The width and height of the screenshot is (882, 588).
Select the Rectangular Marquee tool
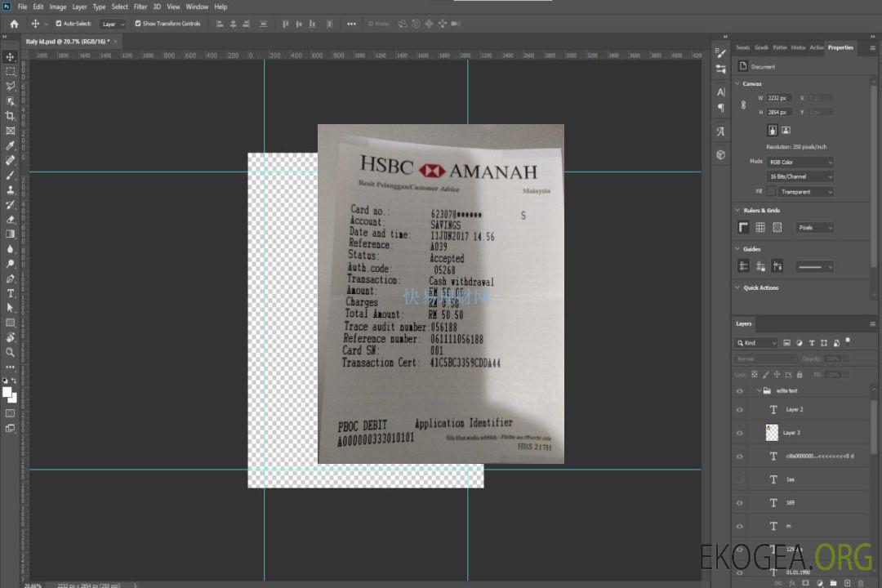click(11, 72)
